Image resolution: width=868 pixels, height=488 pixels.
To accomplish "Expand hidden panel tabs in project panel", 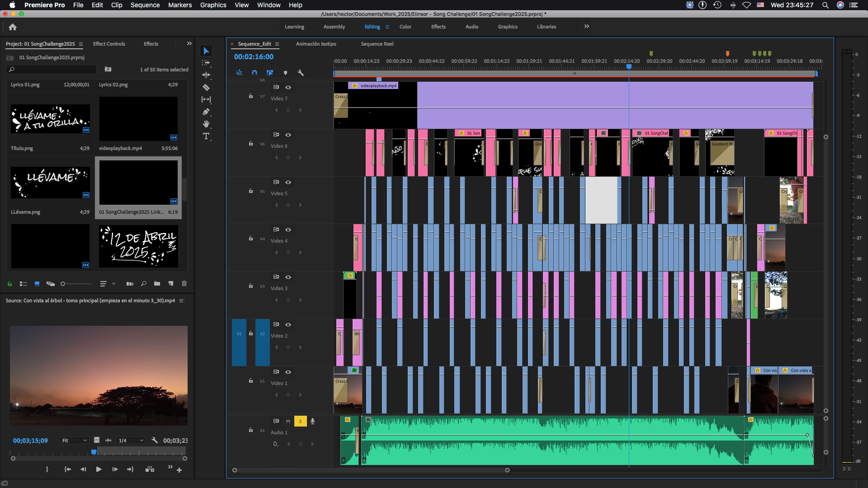I will pyautogui.click(x=189, y=43).
